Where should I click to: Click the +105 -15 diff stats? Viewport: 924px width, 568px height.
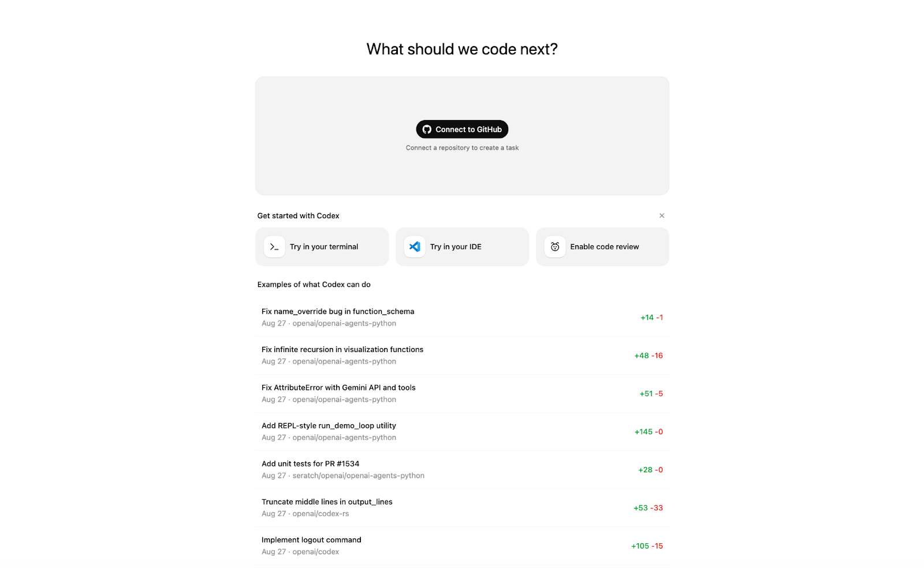[647, 546]
